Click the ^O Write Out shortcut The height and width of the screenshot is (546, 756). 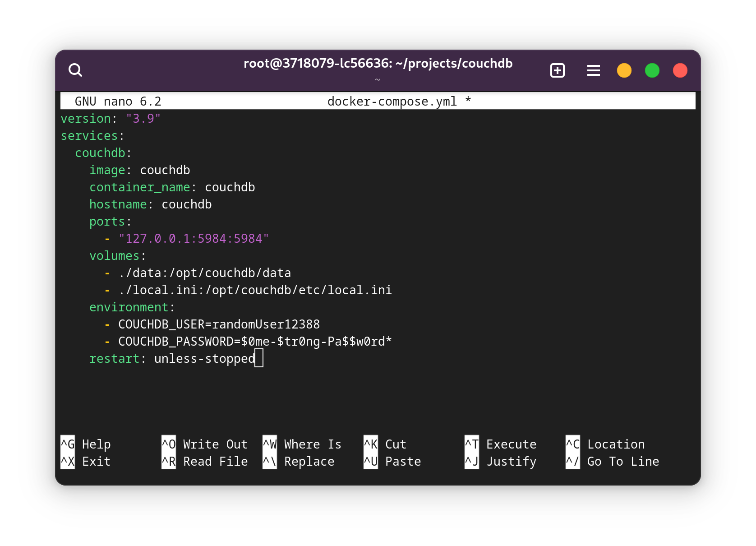[x=205, y=444]
